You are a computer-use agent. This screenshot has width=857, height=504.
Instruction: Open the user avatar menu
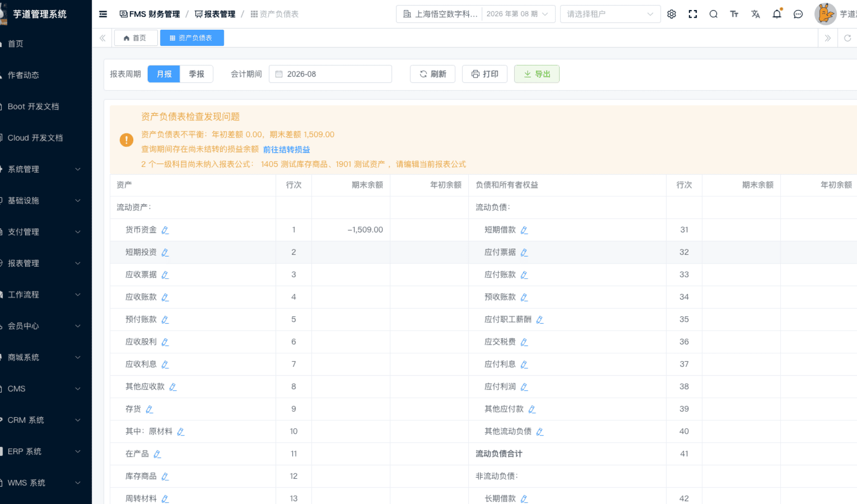tap(825, 14)
